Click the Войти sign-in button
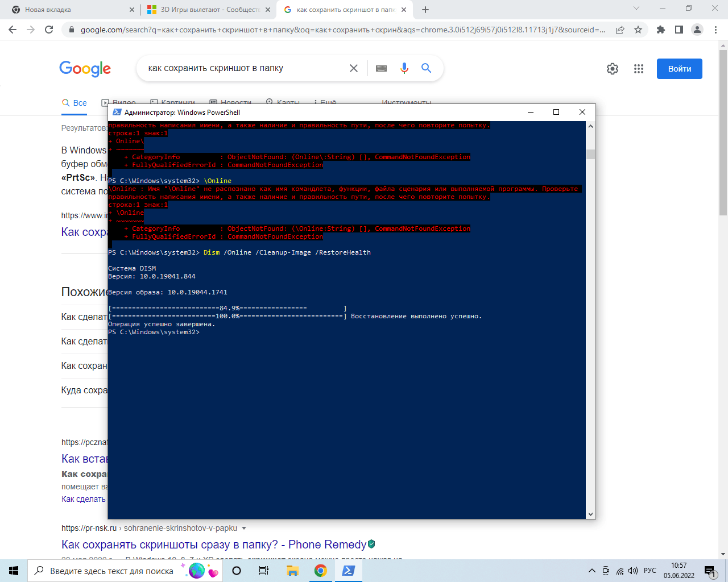The width and height of the screenshot is (728, 582). [680, 69]
